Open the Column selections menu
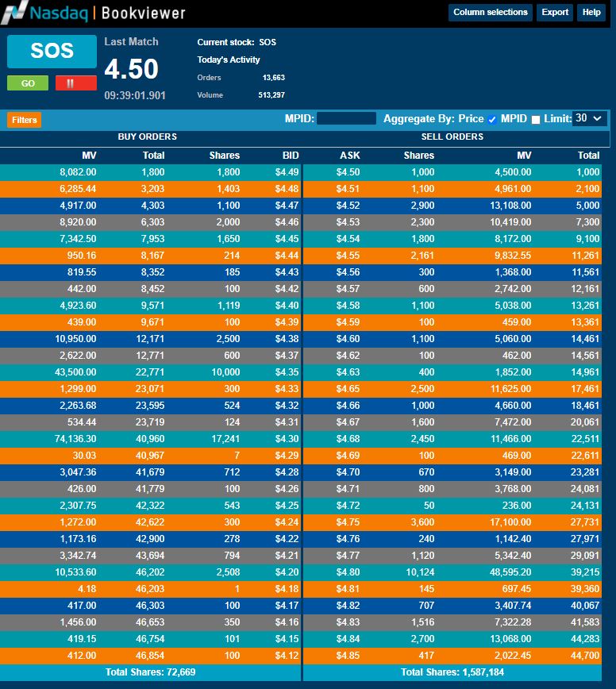 (x=490, y=13)
